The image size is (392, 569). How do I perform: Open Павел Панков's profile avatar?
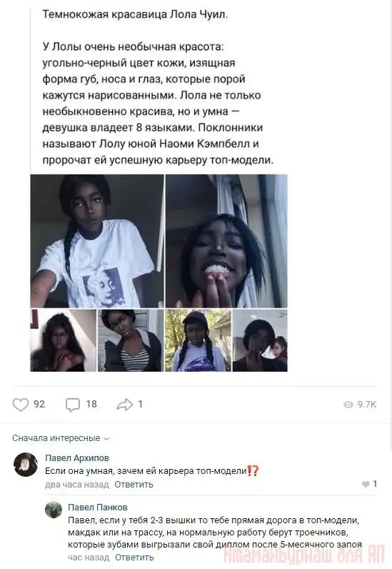(54, 510)
